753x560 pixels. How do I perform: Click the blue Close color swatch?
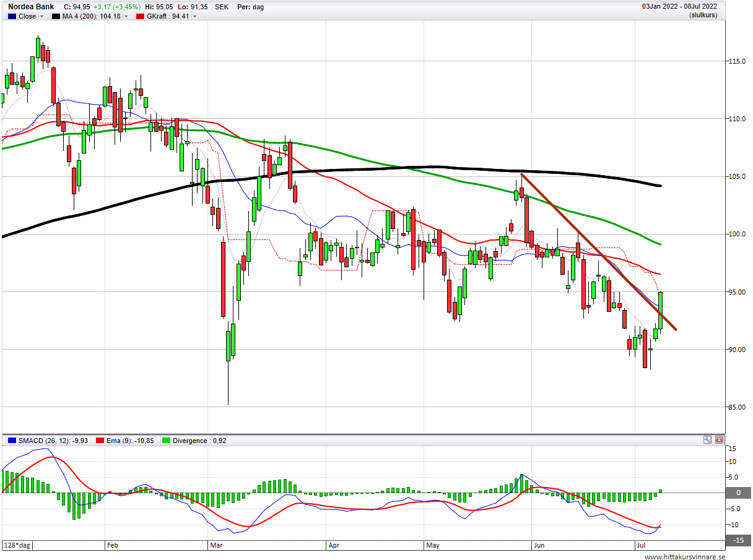pyautogui.click(x=11, y=17)
